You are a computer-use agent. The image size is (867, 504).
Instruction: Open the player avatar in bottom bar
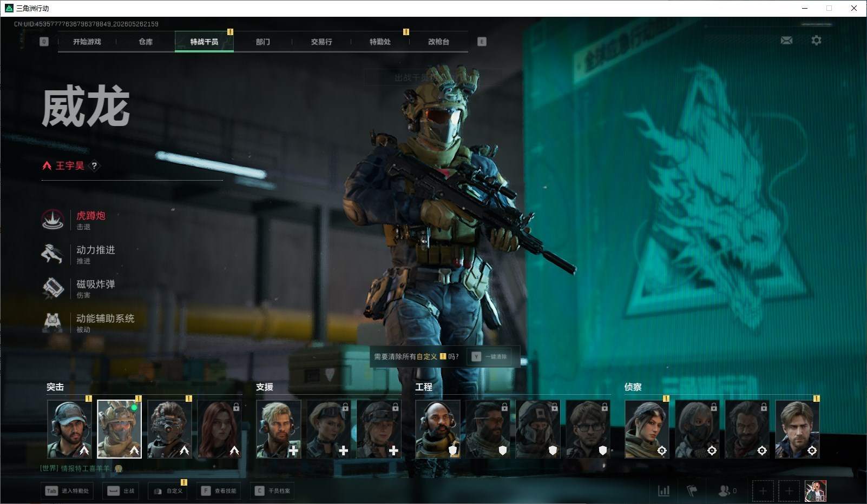[x=816, y=491]
